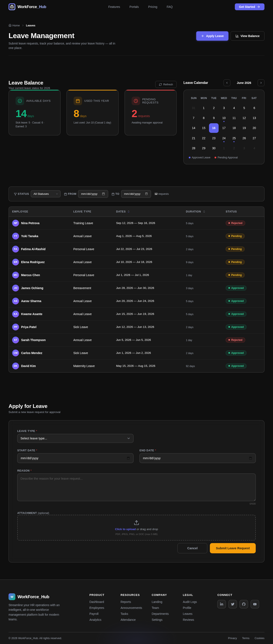The height and width of the screenshot is (644, 273).
Task: Open Start Date calendar picker icon
Action: [x=128, y=458]
